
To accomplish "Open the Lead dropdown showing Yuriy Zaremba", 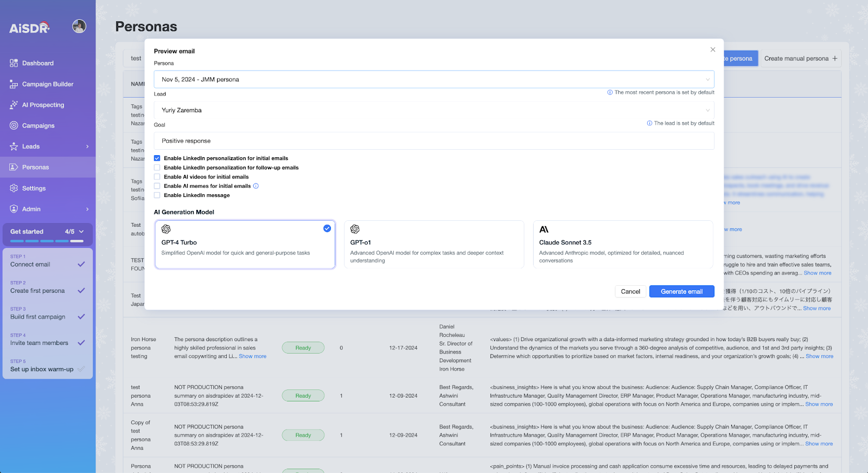I will (434, 110).
